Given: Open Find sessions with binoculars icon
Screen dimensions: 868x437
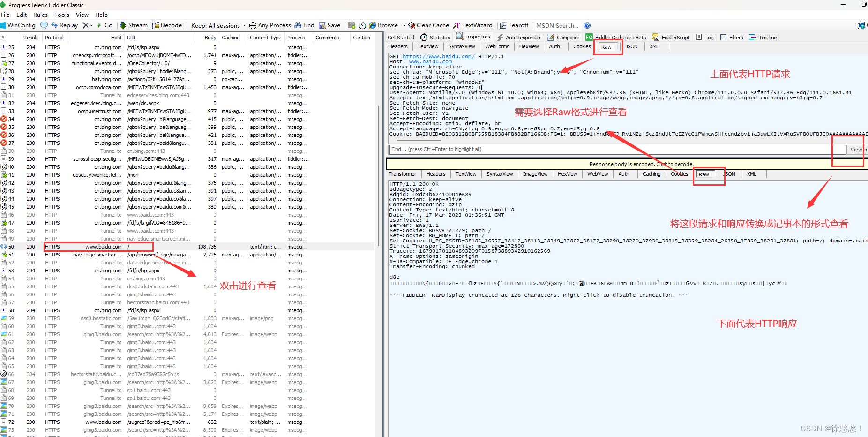Looking at the screenshot, I should 304,25.
